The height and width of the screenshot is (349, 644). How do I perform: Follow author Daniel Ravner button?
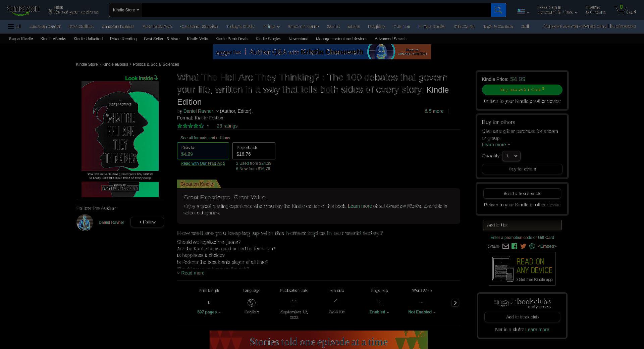pyautogui.click(x=147, y=222)
